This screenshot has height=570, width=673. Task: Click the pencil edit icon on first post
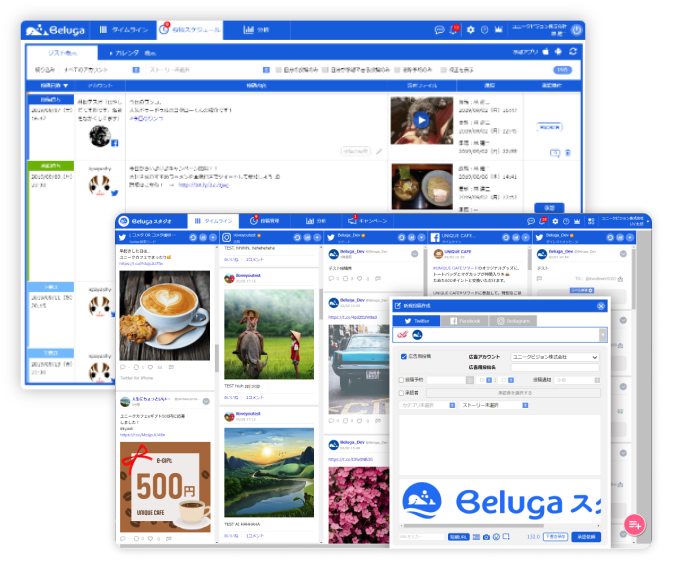(379, 151)
